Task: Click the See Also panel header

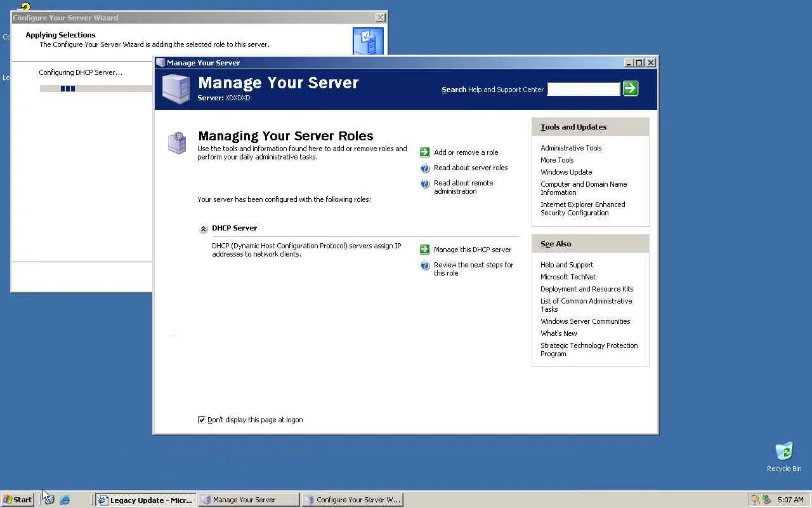Action: 590,244
